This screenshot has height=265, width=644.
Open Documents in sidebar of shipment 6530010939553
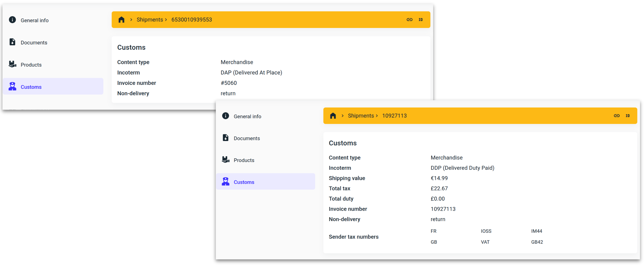click(34, 43)
